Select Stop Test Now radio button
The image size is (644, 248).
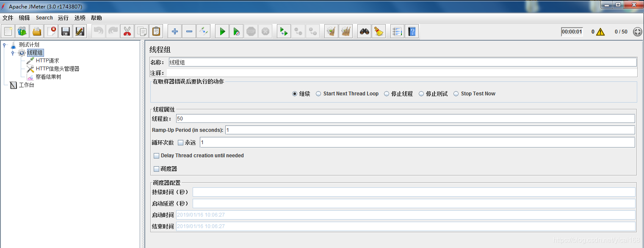(x=456, y=94)
